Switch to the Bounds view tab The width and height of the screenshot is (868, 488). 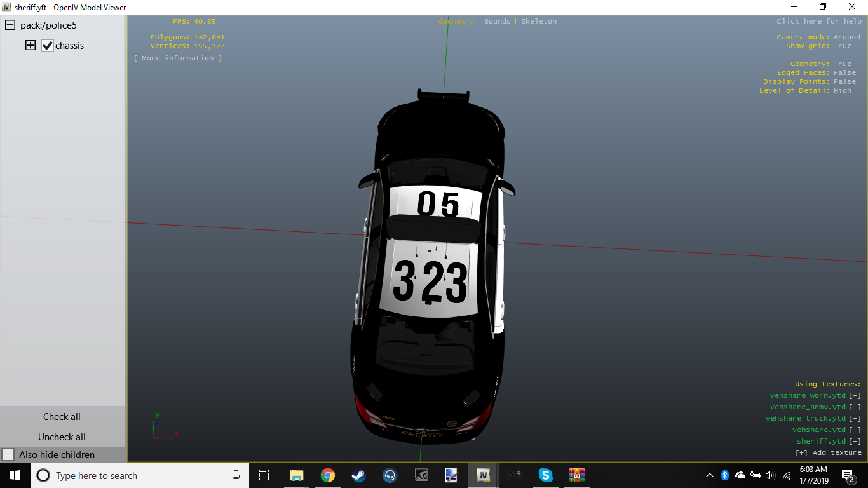[x=497, y=21]
